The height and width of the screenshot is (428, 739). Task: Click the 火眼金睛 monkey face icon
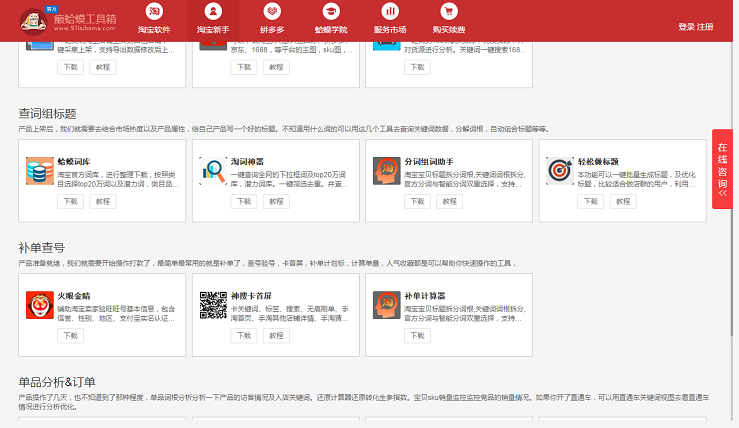40,305
